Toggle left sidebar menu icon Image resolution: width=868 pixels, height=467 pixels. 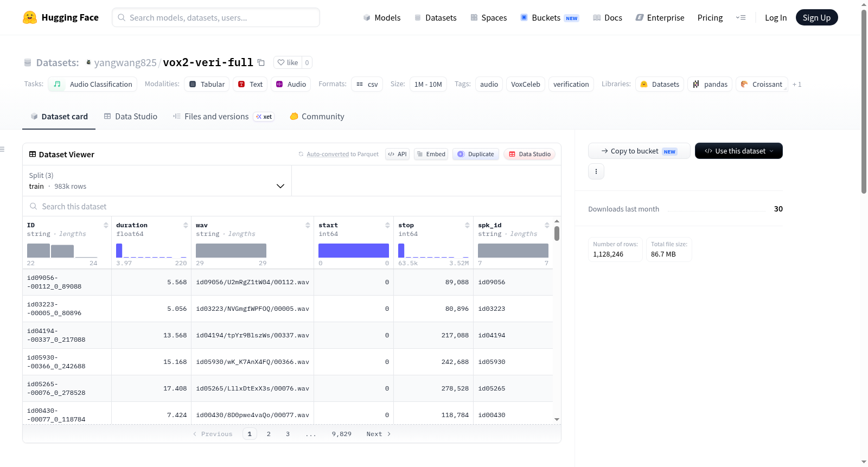click(2, 149)
